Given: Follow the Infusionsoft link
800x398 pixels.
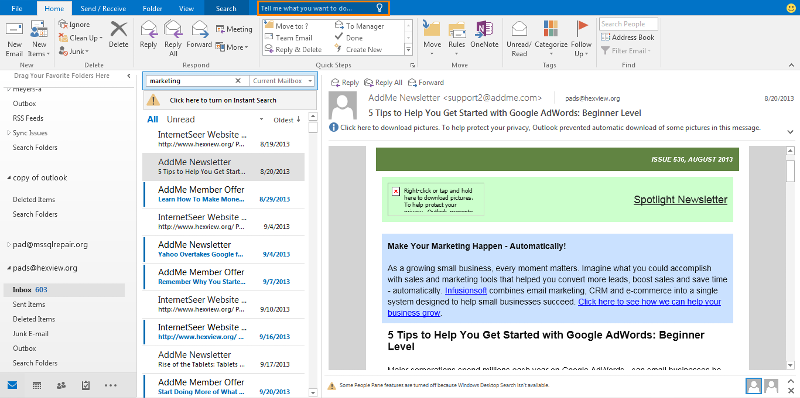Looking at the screenshot, I should tap(466, 291).
